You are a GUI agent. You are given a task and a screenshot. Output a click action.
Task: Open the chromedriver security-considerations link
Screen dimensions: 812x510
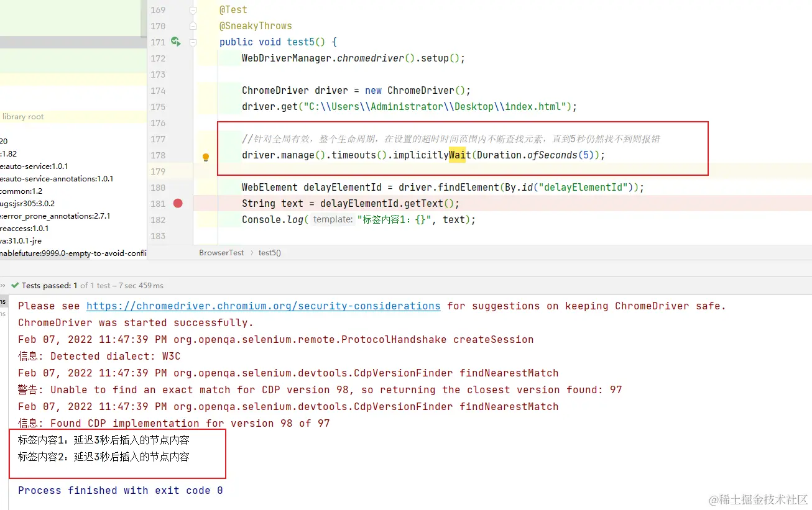point(264,306)
